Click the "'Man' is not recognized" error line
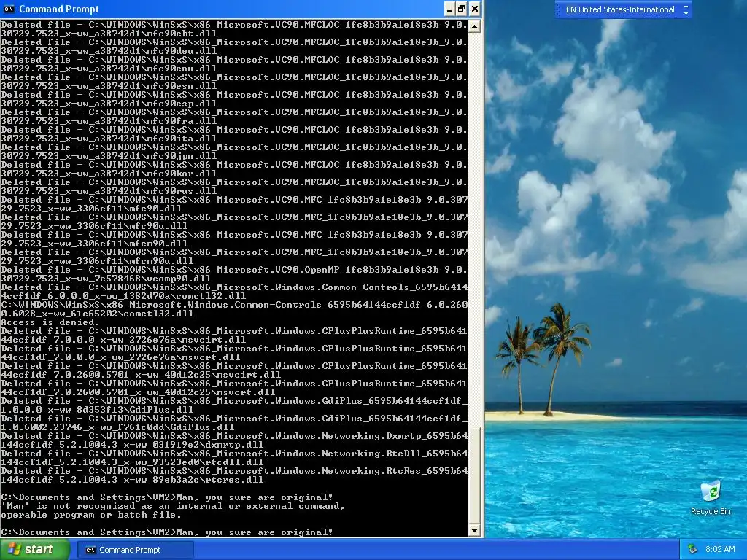Screen dimensions: 747x560 pos(172,506)
